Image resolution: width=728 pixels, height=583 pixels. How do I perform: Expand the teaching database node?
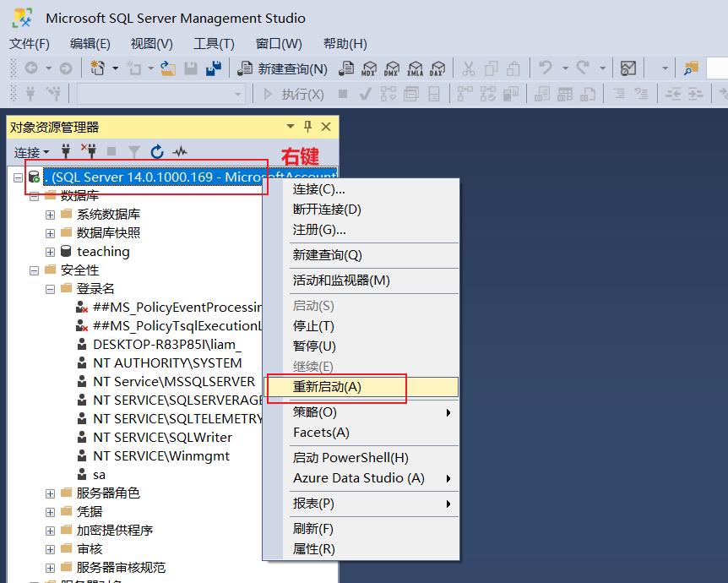50,252
